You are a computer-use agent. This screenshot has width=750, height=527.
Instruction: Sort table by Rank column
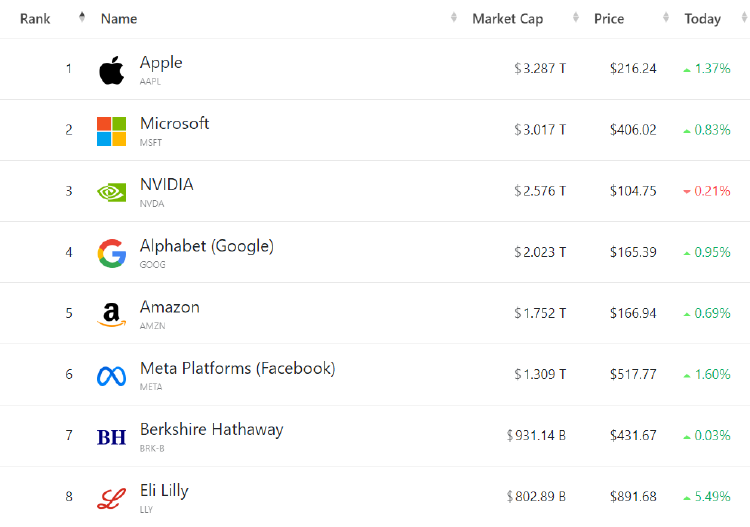pyautogui.click(x=36, y=19)
